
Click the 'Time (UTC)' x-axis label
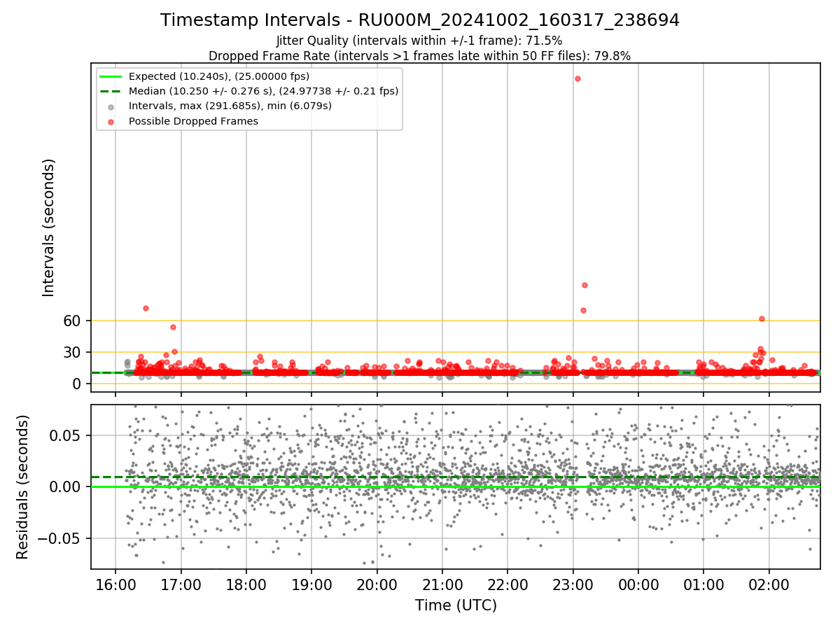tap(456, 605)
